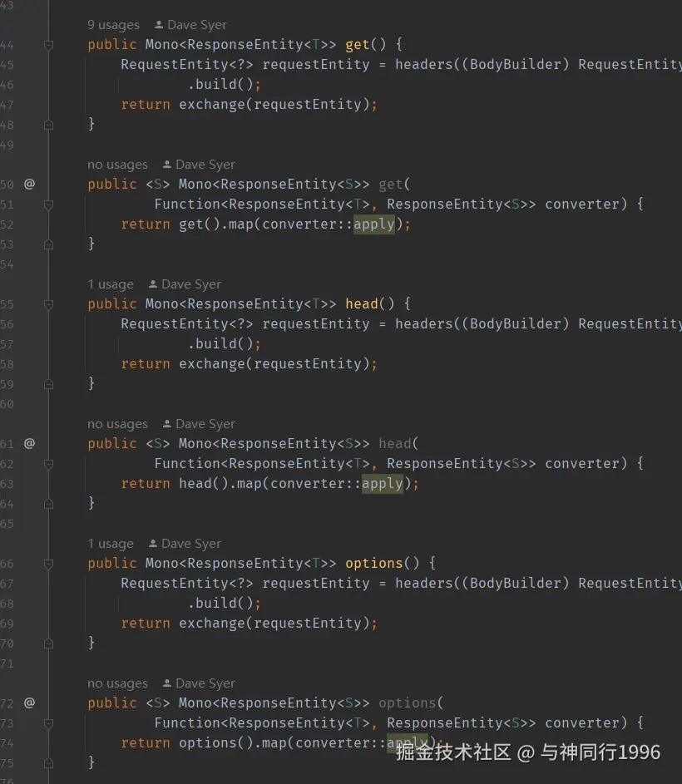Click author Dave Syer above line 50

click(x=199, y=165)
